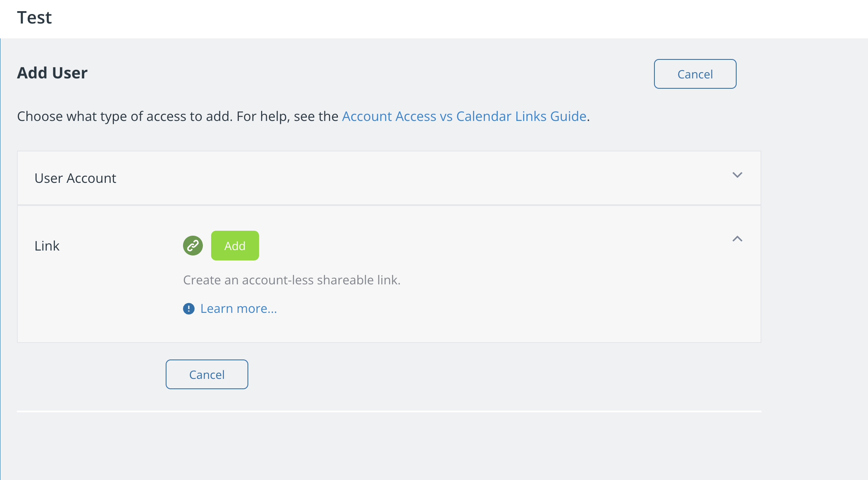The width and height of the screenshot is (868, 480).
Task: Click the white divider line below bottom Cancel
Action: (x=389, y=411)
